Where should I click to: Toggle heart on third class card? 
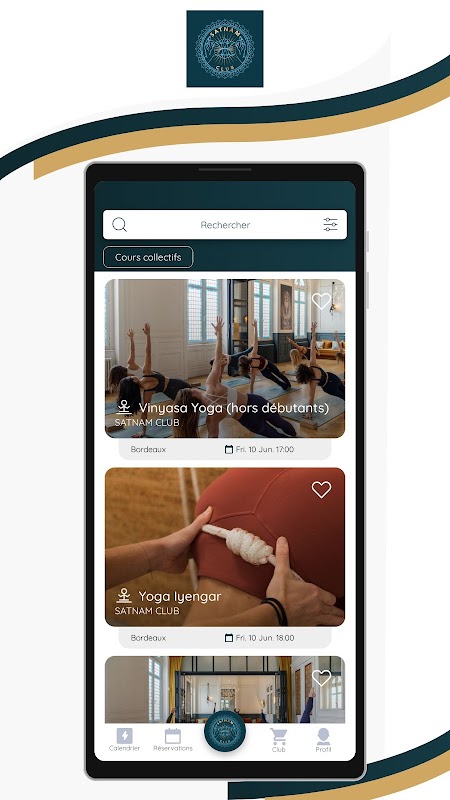click(x=321, y=678)
